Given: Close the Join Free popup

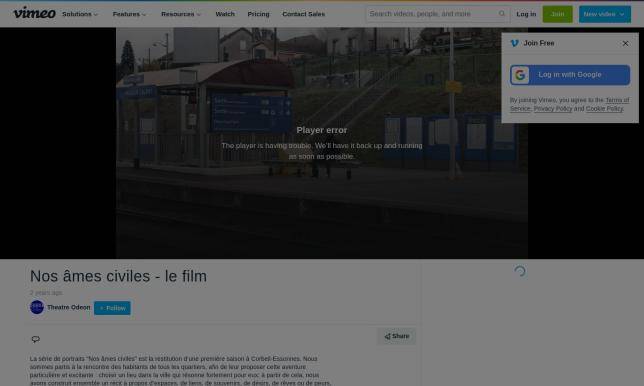Looking at the screenshot, I should [x=625, y=43].
